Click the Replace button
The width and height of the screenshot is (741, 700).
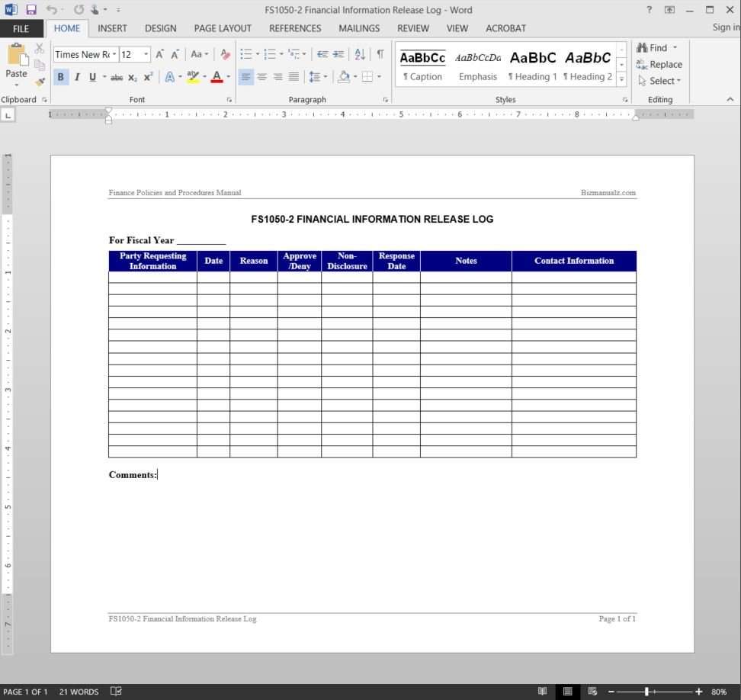tap(659, 64)
